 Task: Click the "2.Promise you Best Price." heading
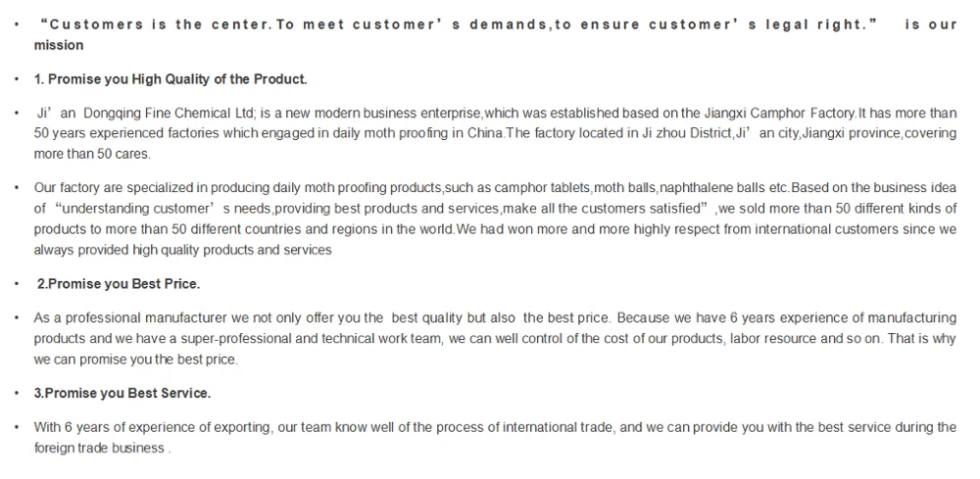(x=119, y=284)
